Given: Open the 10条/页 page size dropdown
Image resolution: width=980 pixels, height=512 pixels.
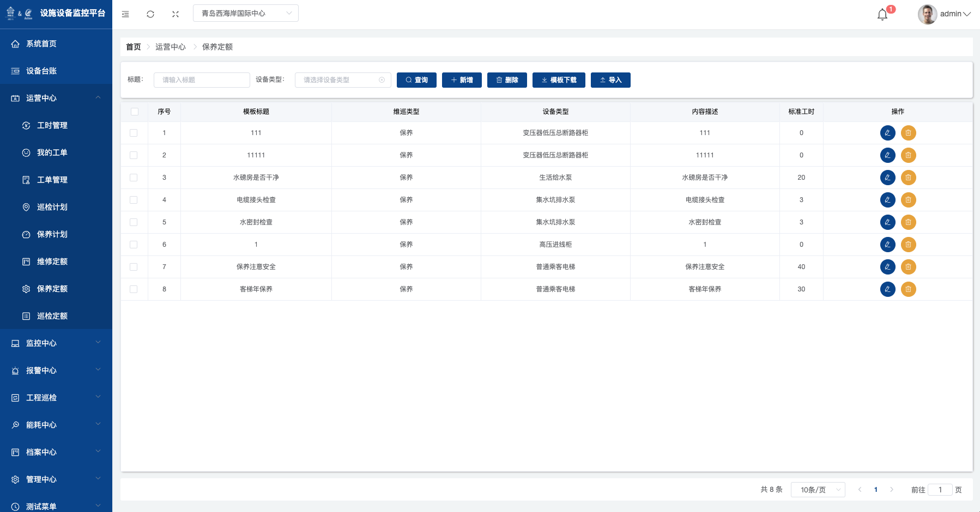Looking at the screenshot, I should (818, 490).
